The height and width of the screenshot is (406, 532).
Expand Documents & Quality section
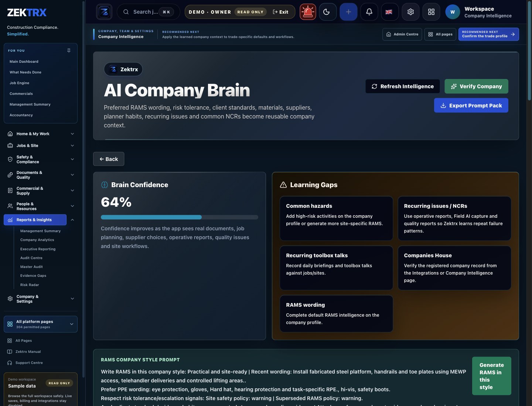(x=41, y=175)
